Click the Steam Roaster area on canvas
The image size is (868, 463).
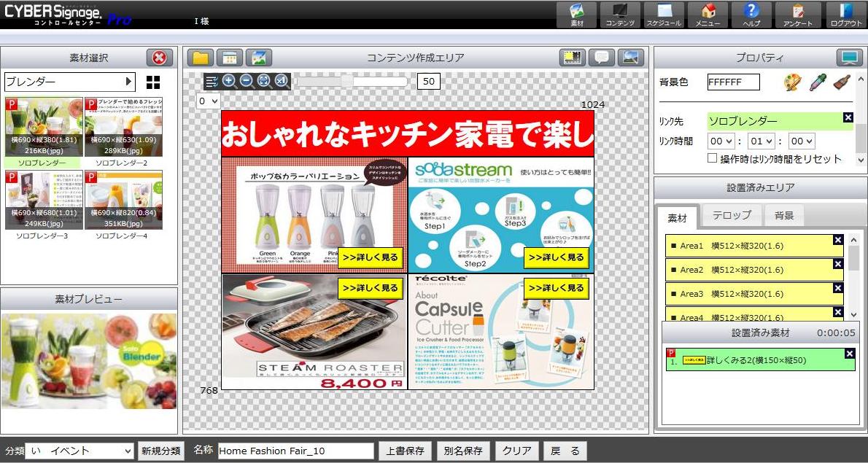[x=314, y=331]
